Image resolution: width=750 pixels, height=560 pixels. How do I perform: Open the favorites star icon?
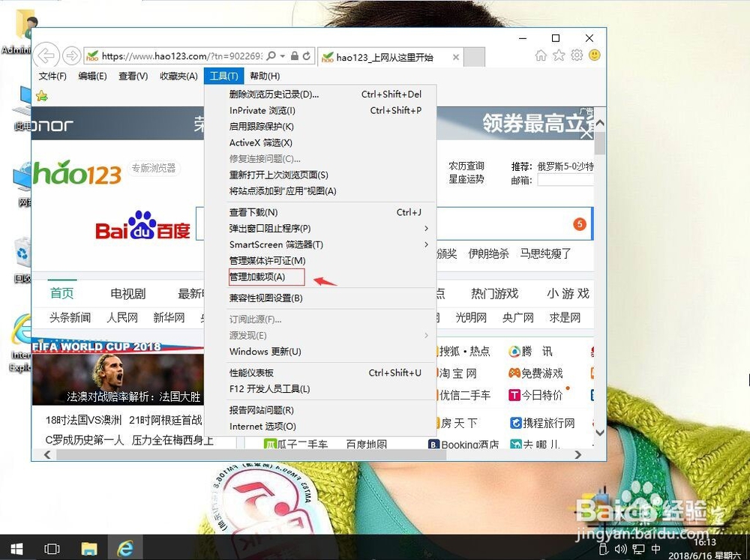tap(559, 55)
